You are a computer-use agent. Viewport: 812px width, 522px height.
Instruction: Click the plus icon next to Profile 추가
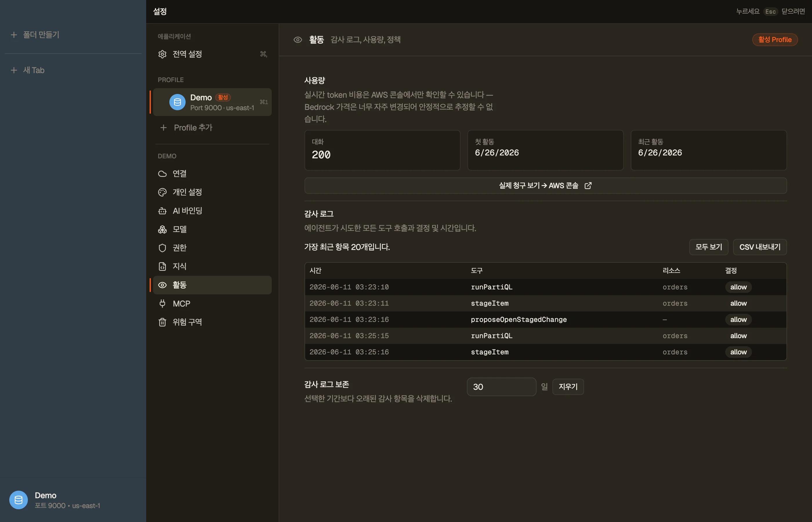click(x=163, y=128)
